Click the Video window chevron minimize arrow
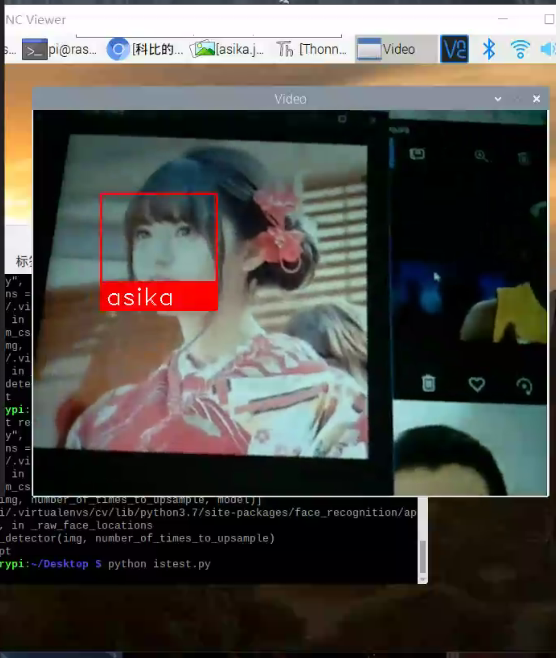The width and height of the screenshot is (560, 658). tap(498, 99)
